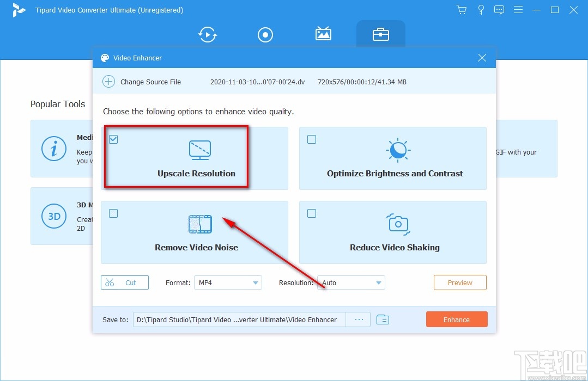Click the Reduce Video Shaking camera icon
588x381 pixels.
pyautogui.click(x=397, y=224)
